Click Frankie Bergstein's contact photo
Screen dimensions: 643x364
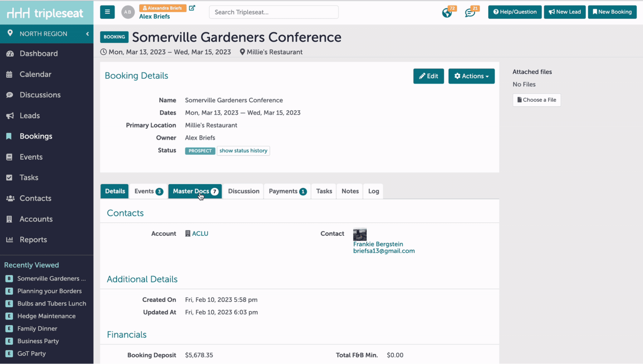click(360, 234)
